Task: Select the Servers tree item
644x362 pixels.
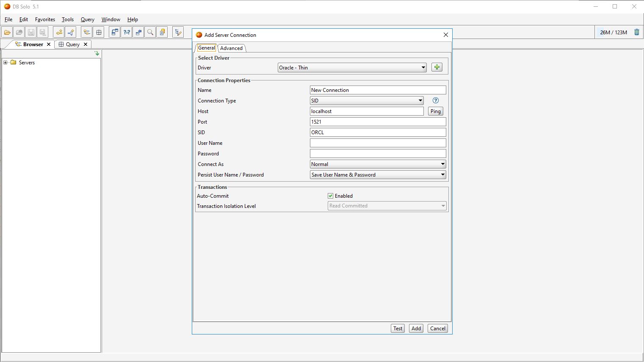Action: [27, 62]
